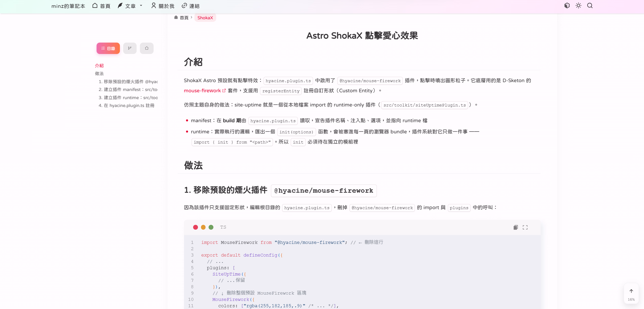
Task: Click the home icon in the breadcrumb
Action: point(176,17)
